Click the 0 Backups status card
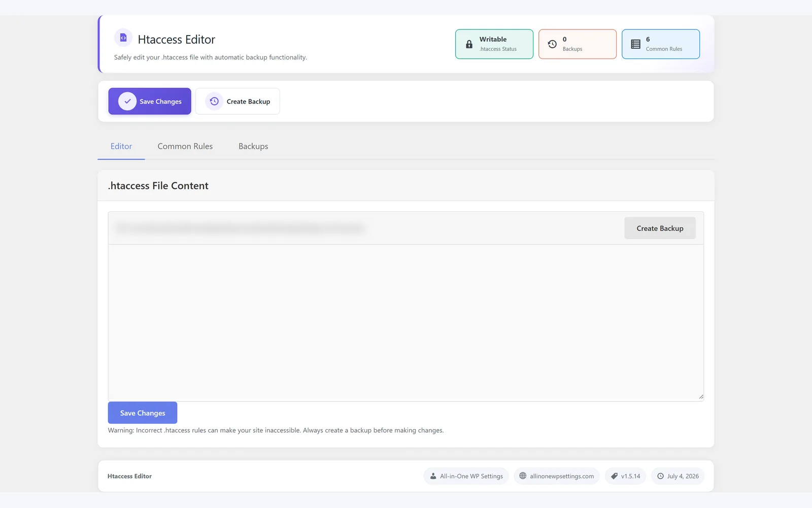812x508 pixels. pos(578,44)
